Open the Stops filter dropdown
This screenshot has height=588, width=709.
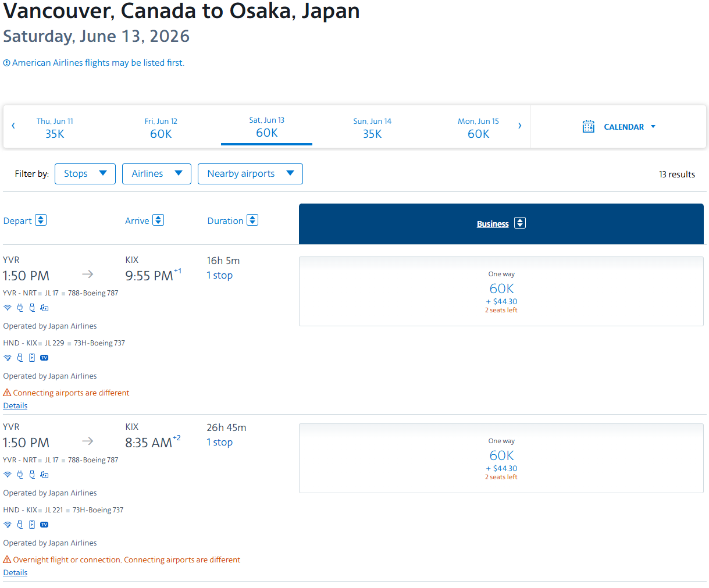pos(85,174)
